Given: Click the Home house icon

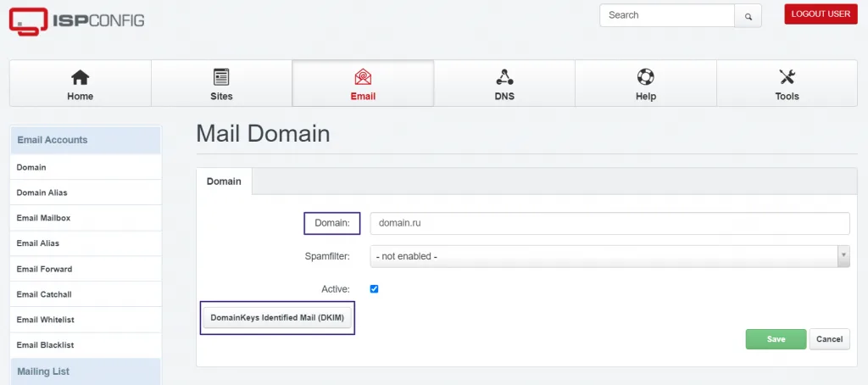Looking at the screenshot, I should (x=81, y=77).
